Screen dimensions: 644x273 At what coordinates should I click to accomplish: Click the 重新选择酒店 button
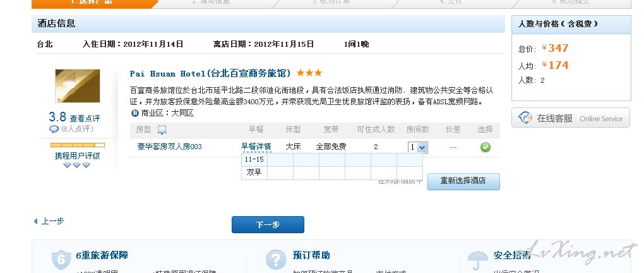point(463,181)
